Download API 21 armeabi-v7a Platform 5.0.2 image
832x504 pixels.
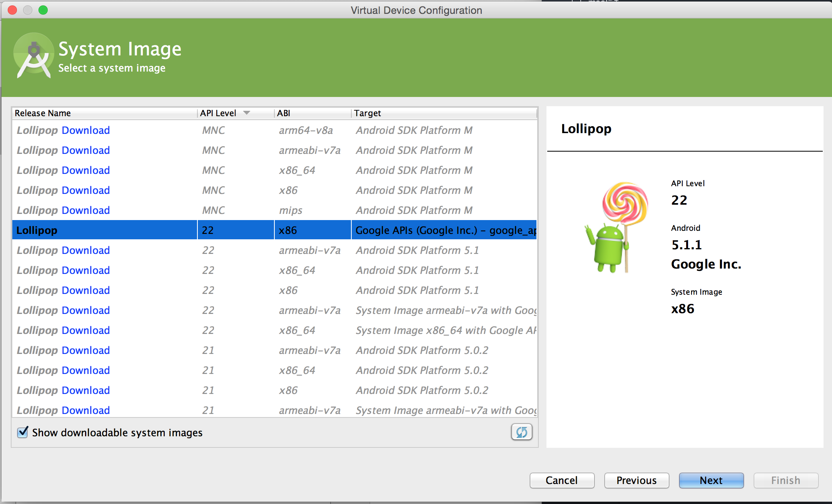86,350
